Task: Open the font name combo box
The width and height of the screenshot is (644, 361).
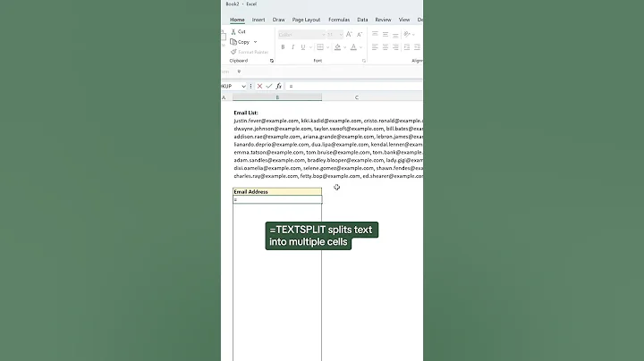Action: pyautogui.click(x=302, y=35)
